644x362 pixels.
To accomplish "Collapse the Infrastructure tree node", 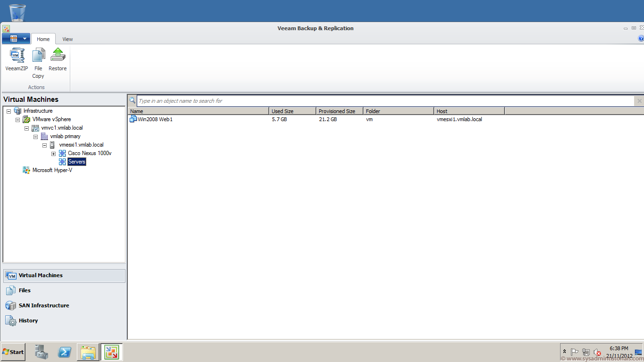I will tap(9, 111).
